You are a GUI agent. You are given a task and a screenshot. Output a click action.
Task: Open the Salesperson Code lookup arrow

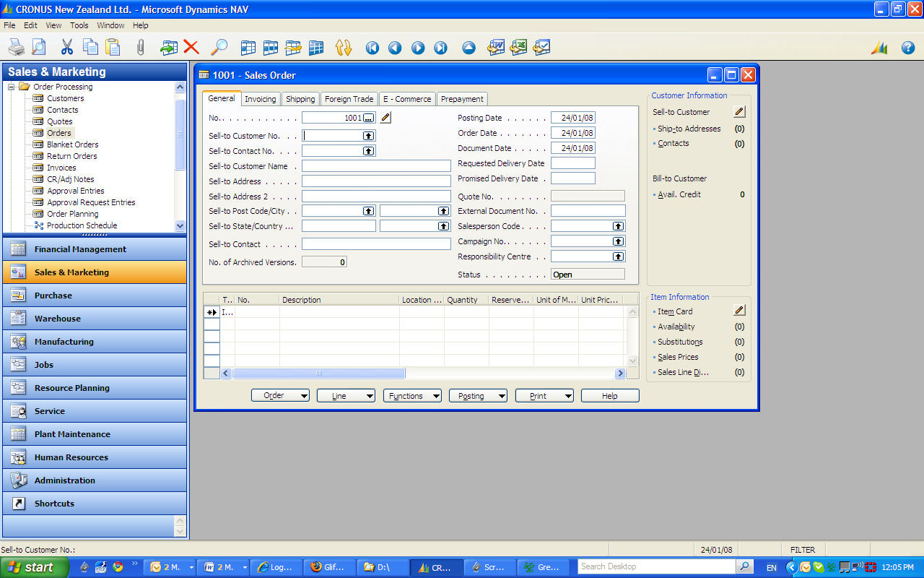(x=618, y=225)
